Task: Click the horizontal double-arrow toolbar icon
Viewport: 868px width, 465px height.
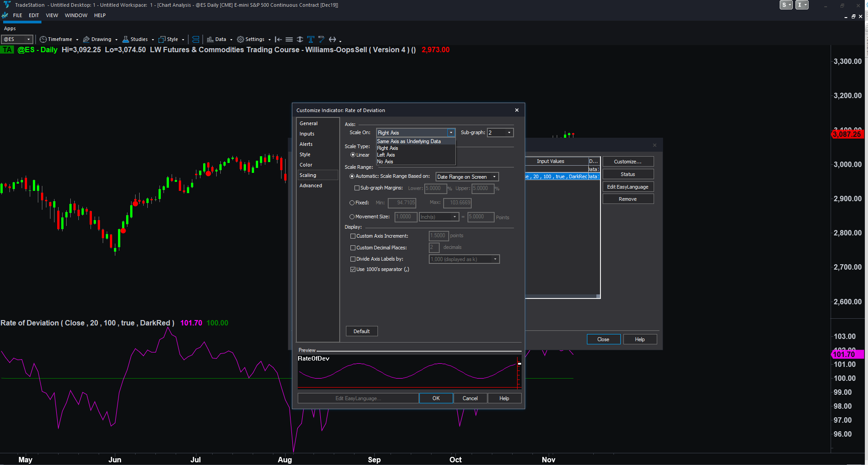Action: (332, 39)
